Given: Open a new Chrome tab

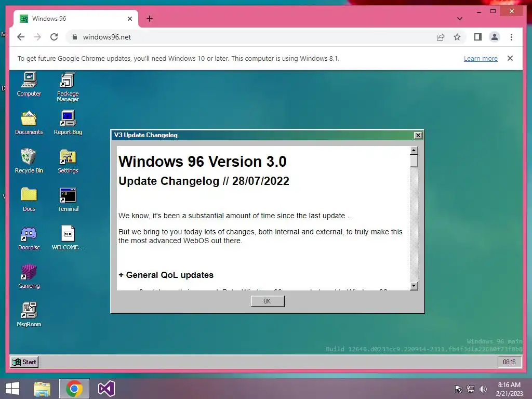Looking at the screenshot, I should [x=150, y=19].
